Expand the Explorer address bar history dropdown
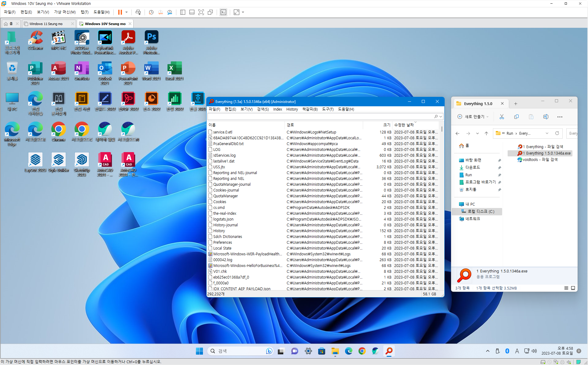Image resolution: width=588 pixels, height=365 pixels. [547, 133]
